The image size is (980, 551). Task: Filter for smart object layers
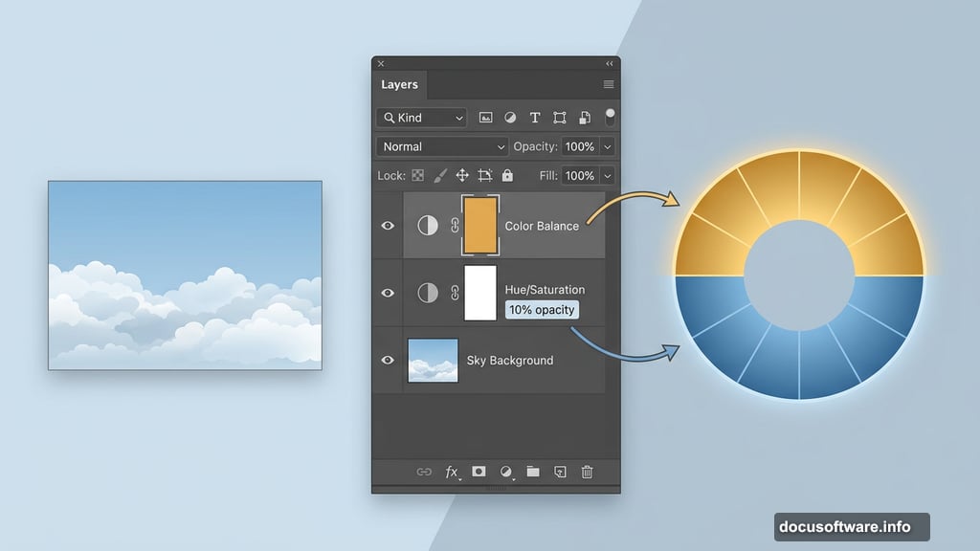click(x=585, y=118)
